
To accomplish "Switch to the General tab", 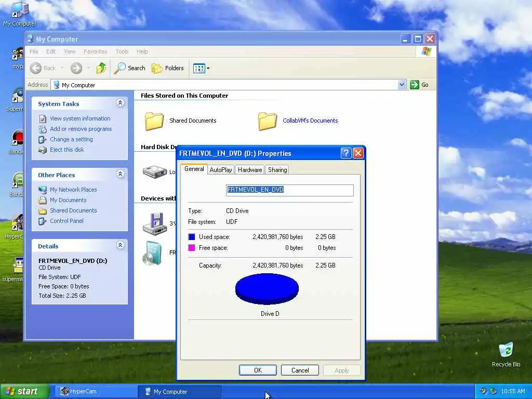I will [x=194, y=169].
